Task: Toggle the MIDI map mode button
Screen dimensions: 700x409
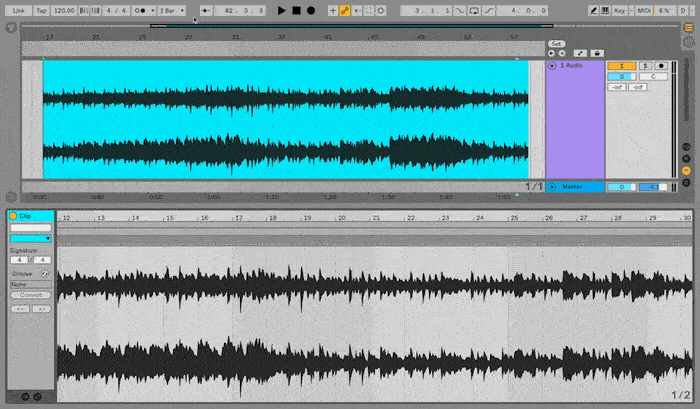Action: 643,10
